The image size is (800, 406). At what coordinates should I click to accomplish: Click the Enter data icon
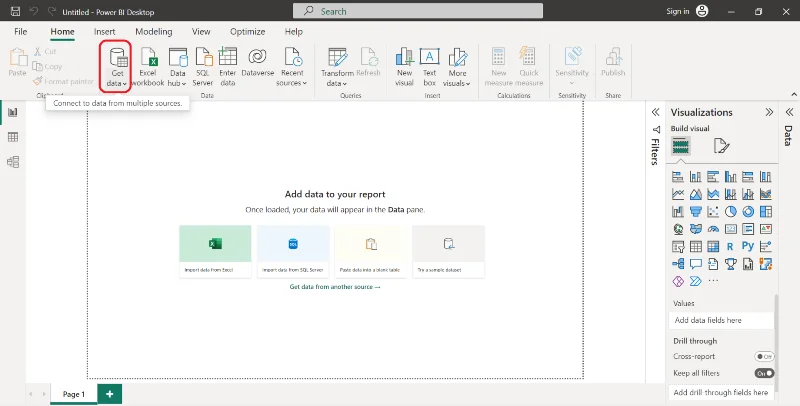228,67
